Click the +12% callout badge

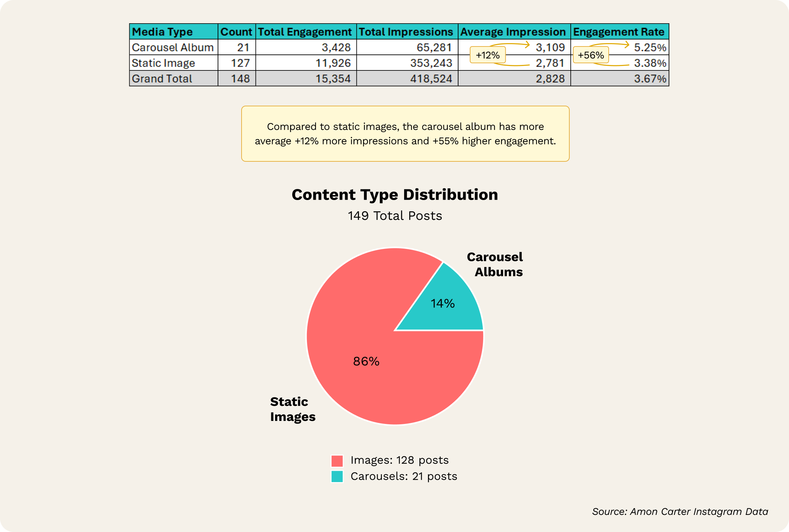[x=488, y=55]
